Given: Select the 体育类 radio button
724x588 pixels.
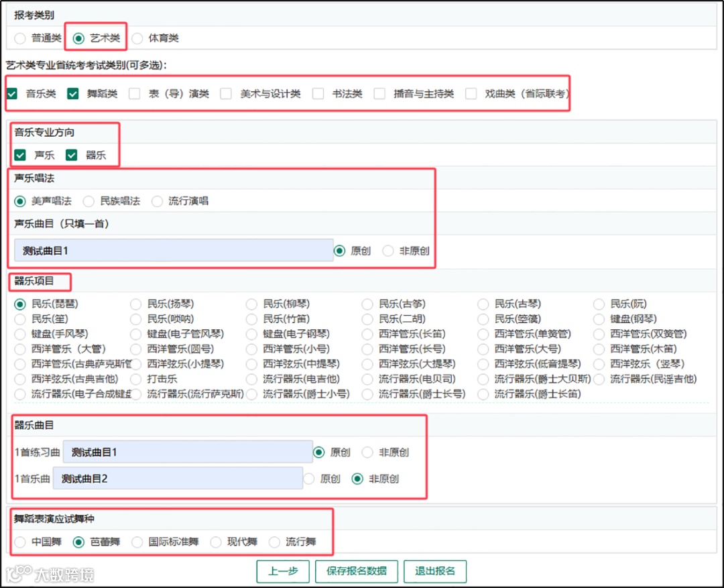Looking at the screenshot, I should coord(137,38).
